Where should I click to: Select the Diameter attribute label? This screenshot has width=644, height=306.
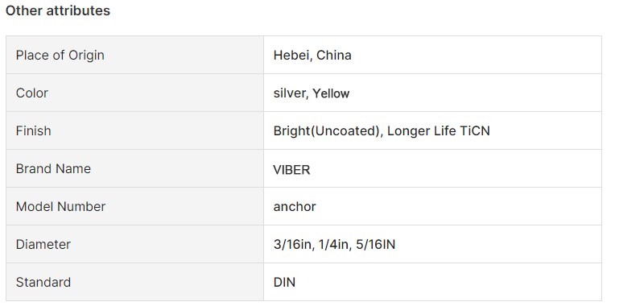coord(43,244)
